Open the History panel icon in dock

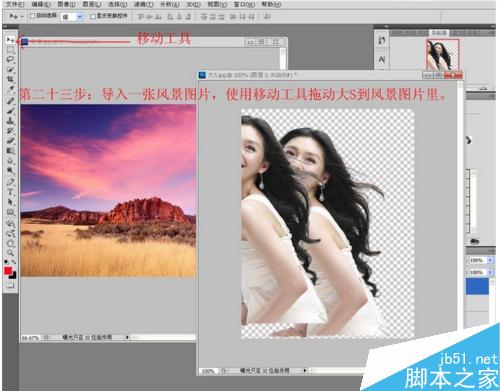(x=382, y=40)
